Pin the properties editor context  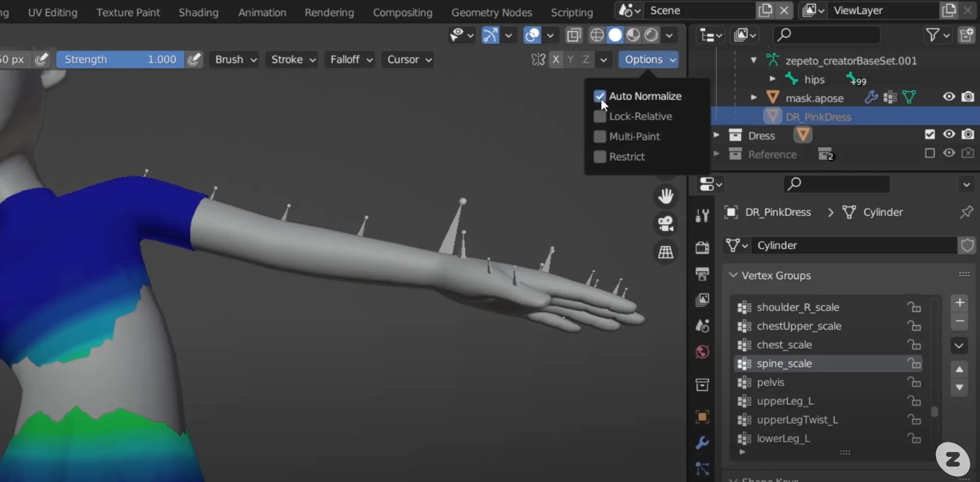[x=966, y=212]
